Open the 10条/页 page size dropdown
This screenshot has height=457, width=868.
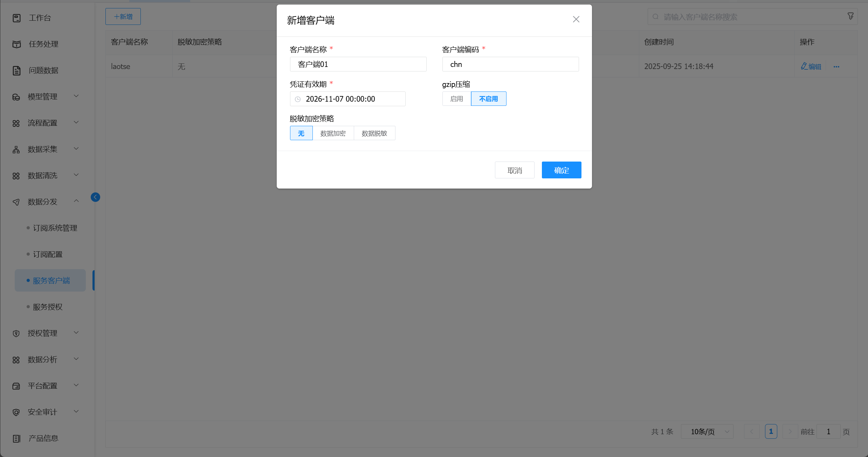coord(707,432)
